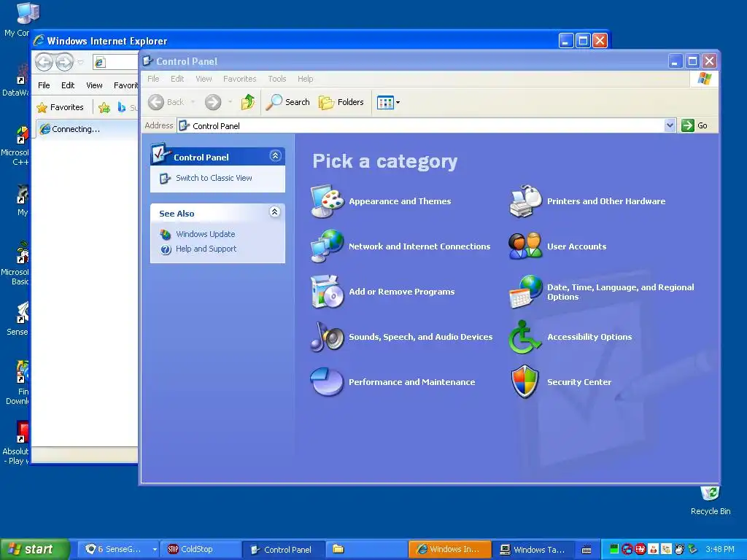Click the disabled Back arrow in Control Panel
Image resolution: width=747 pixels, height=560 pixels.
(156, 102)
